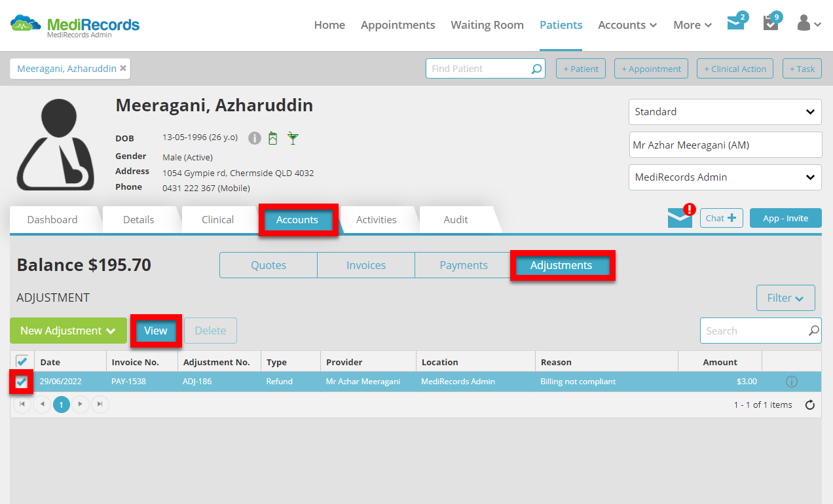The image size is (833, 504).
Task: Open the user profile icon menu
Action: pos(809,24)
